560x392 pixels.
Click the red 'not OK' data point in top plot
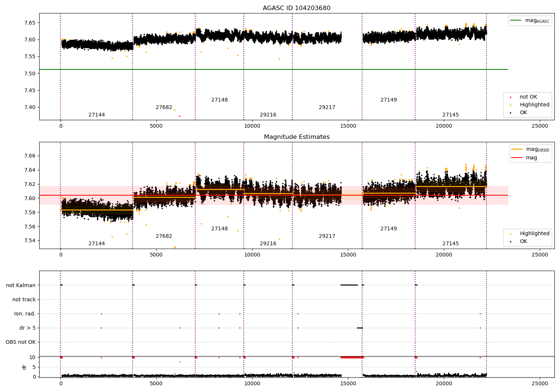[180, 116]
